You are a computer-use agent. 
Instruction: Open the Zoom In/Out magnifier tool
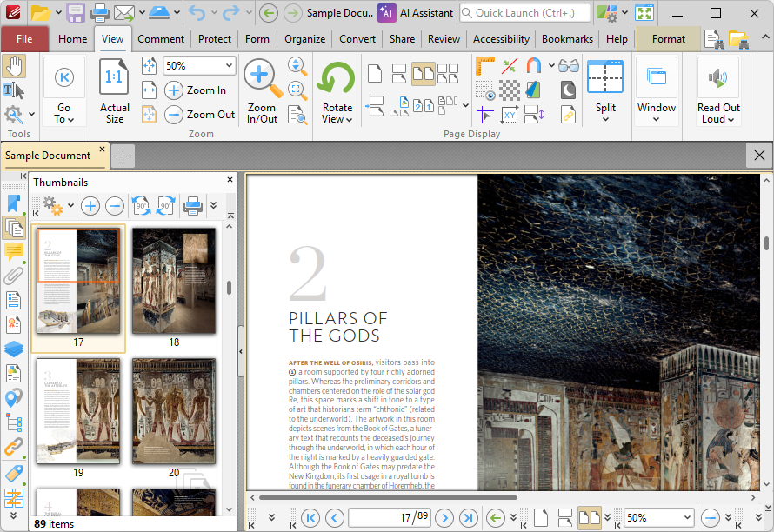click(262, 90)
